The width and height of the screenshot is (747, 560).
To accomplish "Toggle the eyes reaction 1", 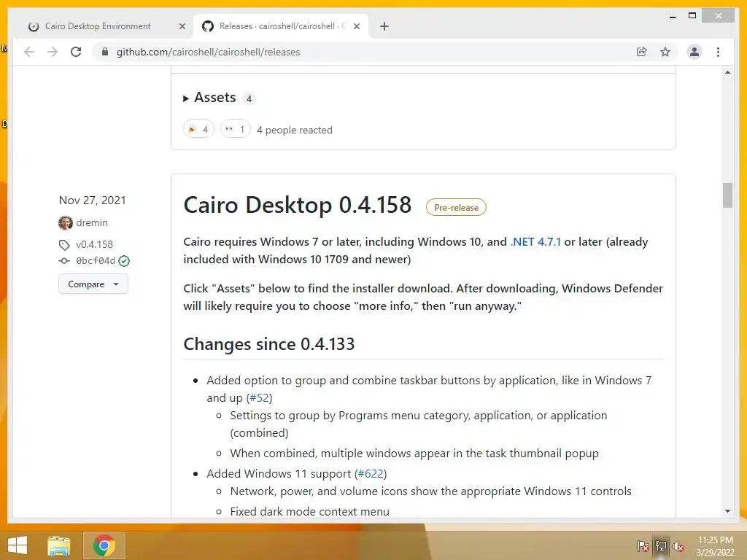I will coord(236,129).
